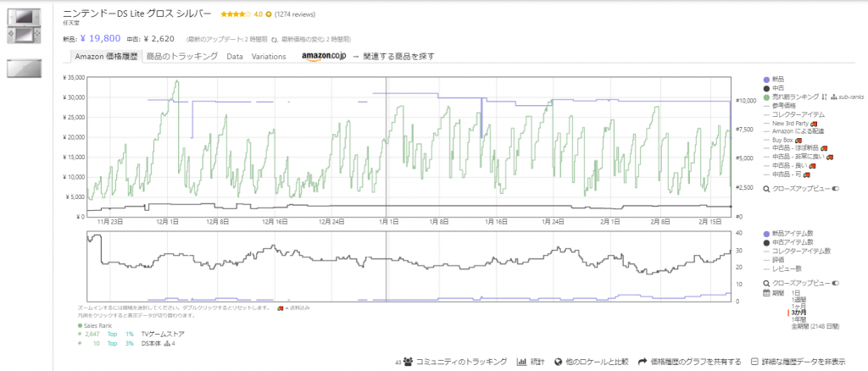Toggle the upper chart クローズアップビュー switch
Screen dimensions: 868x371
coord(836,188)
